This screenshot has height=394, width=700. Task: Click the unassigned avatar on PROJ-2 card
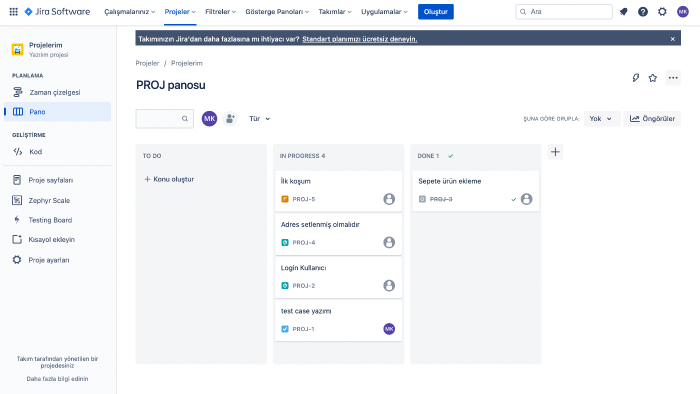(x=389, y=286)
